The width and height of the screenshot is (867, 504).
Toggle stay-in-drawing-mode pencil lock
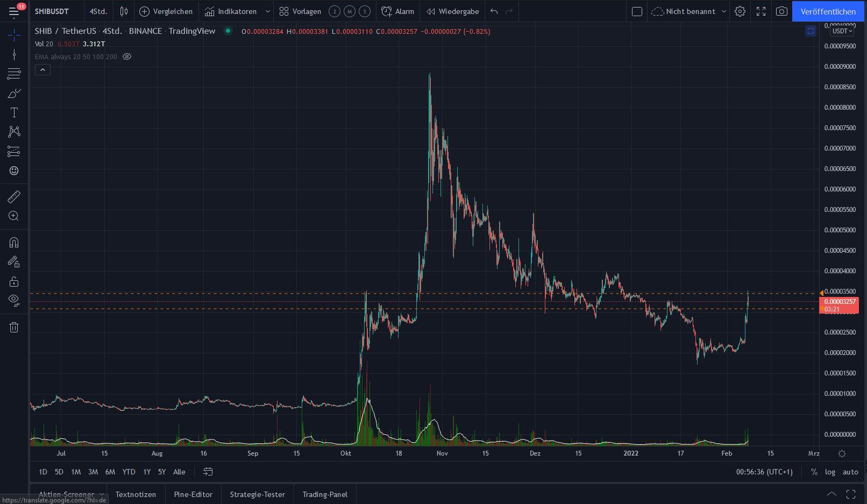(x=14, y=262)
